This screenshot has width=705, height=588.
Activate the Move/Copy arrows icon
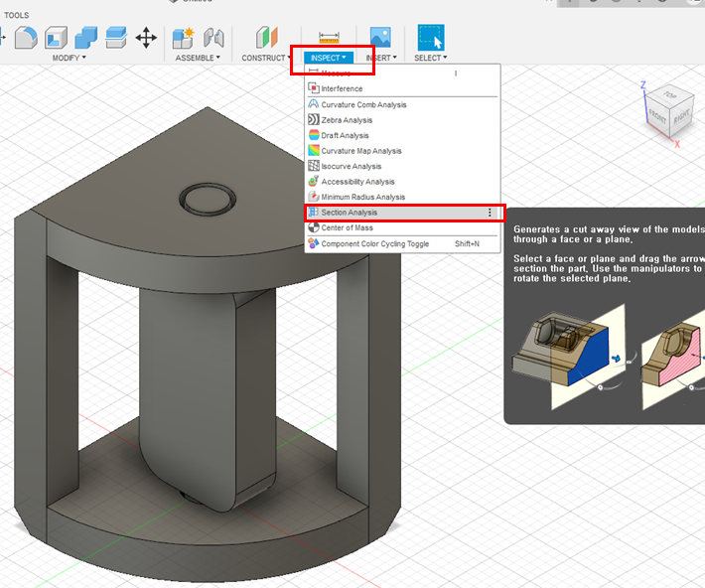point(146,38)
